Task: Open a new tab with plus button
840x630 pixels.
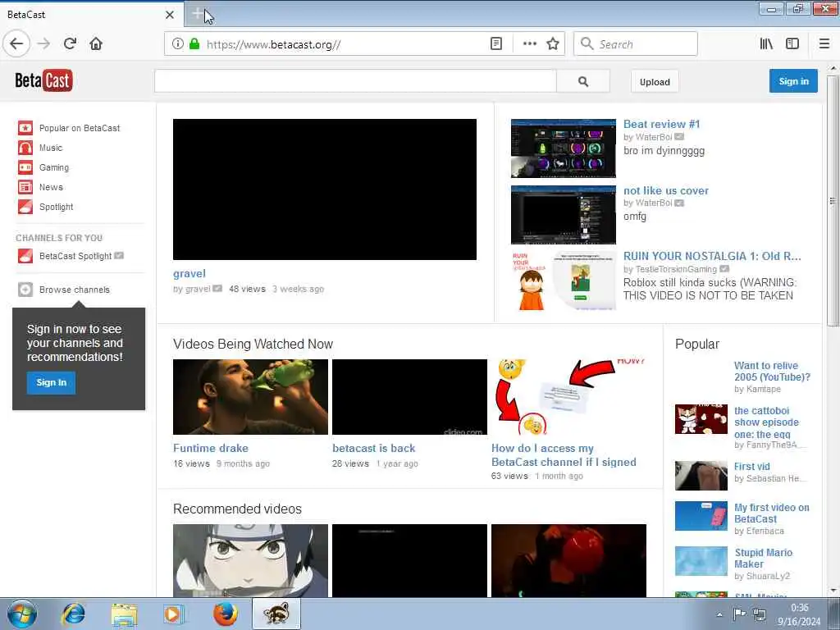Action: tap(198, 15)
